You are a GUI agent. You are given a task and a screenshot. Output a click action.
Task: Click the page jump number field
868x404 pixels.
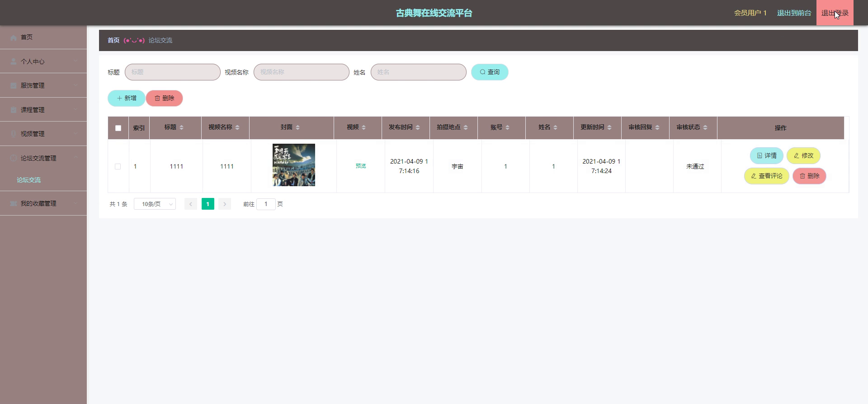[x=266, y=204]
